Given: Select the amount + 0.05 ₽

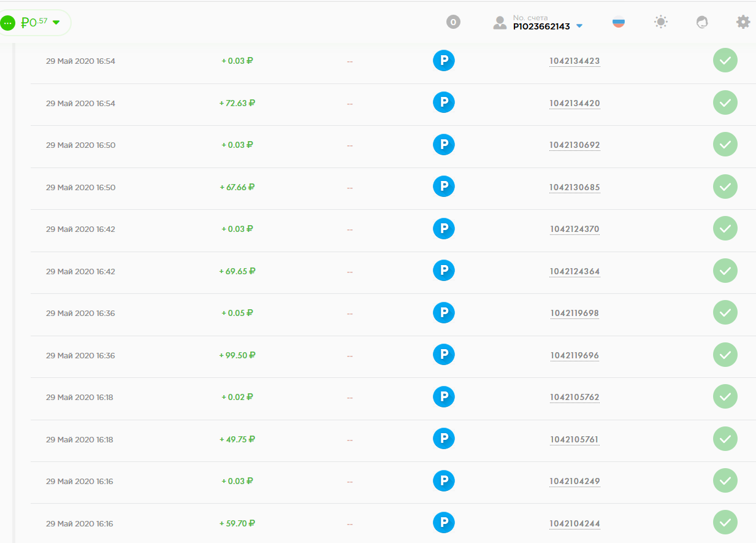Looking at the screenshot, I should [237, 313].
